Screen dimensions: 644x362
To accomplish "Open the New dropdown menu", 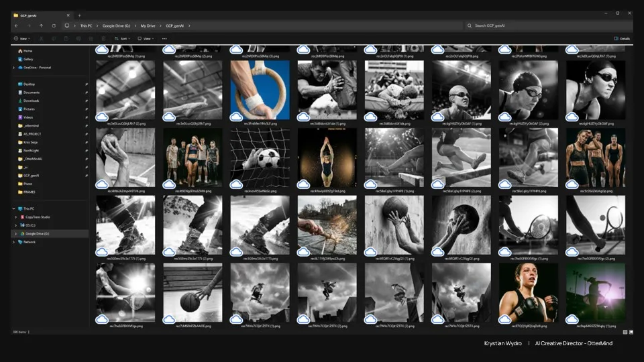I will point(22,39).
